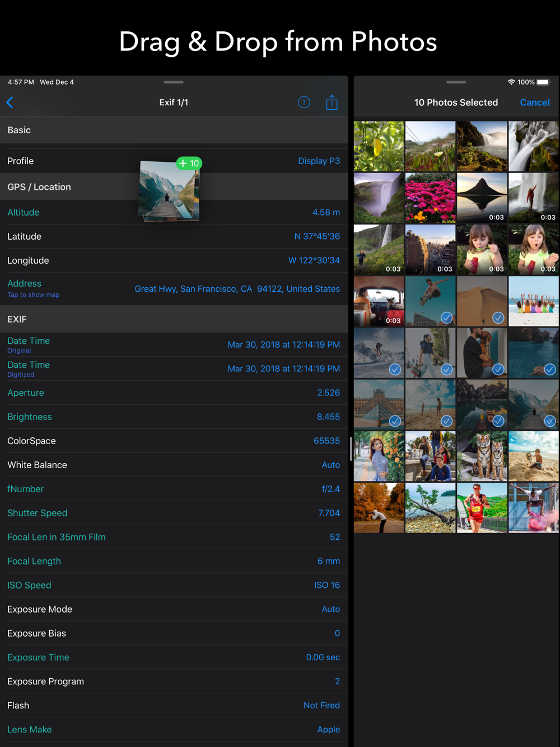560x747 pixels.
Task: Tap the Exposure Program row
Action: tap(174, 681)
